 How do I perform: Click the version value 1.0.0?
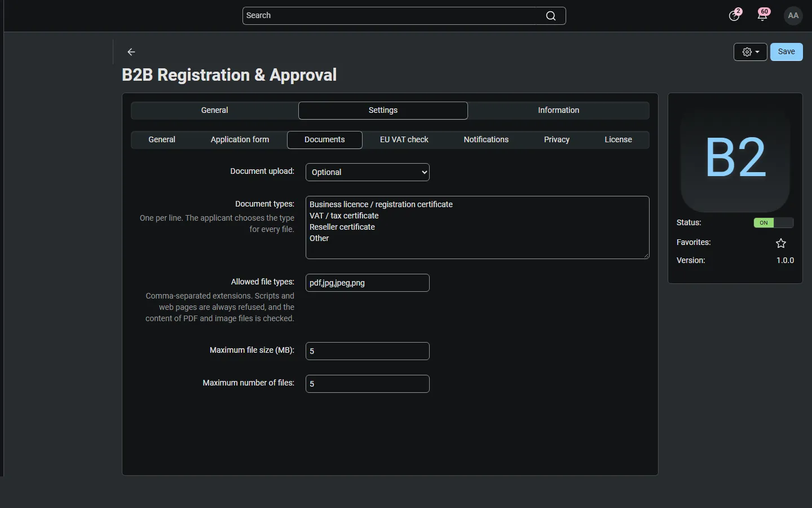click(x=785, y=261)
